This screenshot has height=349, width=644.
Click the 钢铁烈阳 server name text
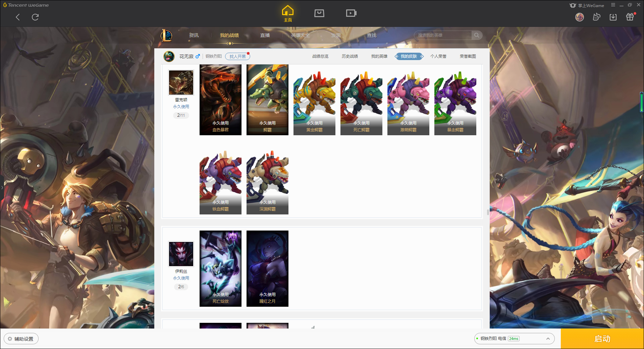(x=214, y=56)
